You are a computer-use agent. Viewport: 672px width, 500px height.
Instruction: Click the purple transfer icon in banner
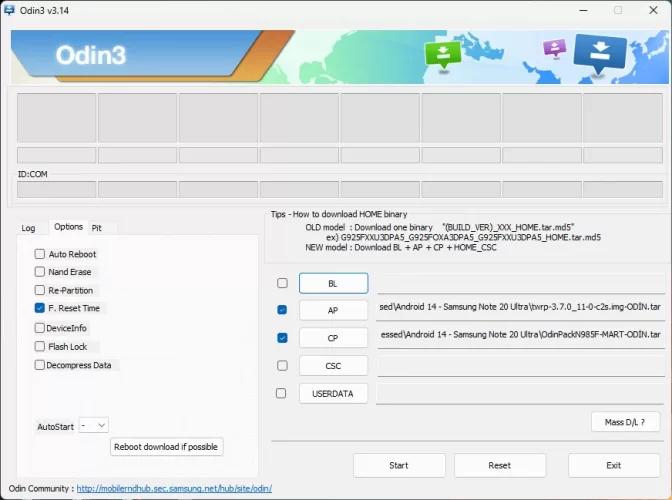(x=553, y=49)
